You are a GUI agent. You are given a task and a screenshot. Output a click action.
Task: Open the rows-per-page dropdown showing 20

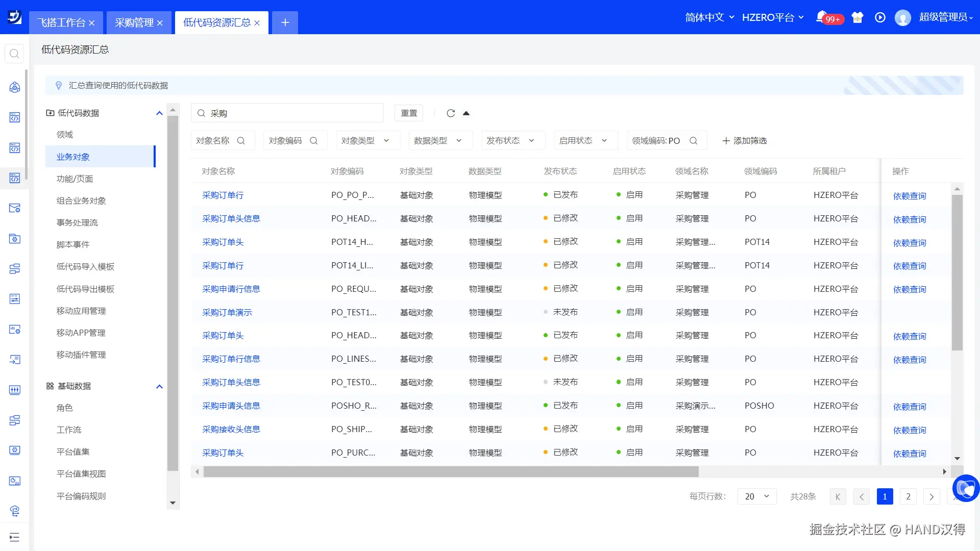pos(756,496)
